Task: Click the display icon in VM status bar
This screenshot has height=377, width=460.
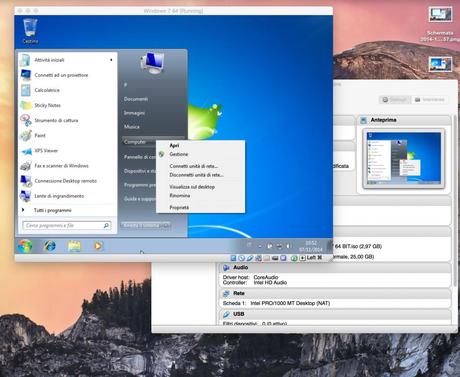Action: point(275,258)
